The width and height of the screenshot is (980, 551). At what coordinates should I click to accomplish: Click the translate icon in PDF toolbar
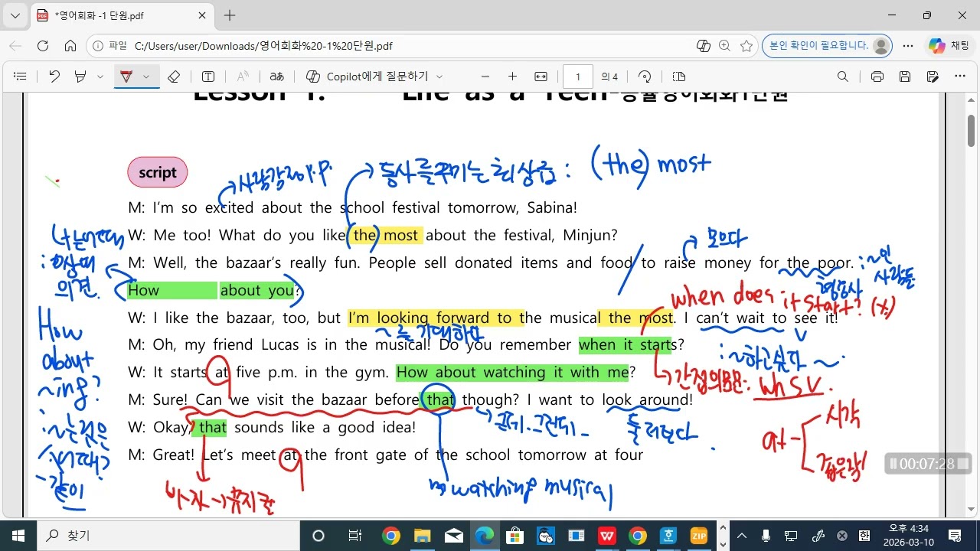[x=277, y=77]
